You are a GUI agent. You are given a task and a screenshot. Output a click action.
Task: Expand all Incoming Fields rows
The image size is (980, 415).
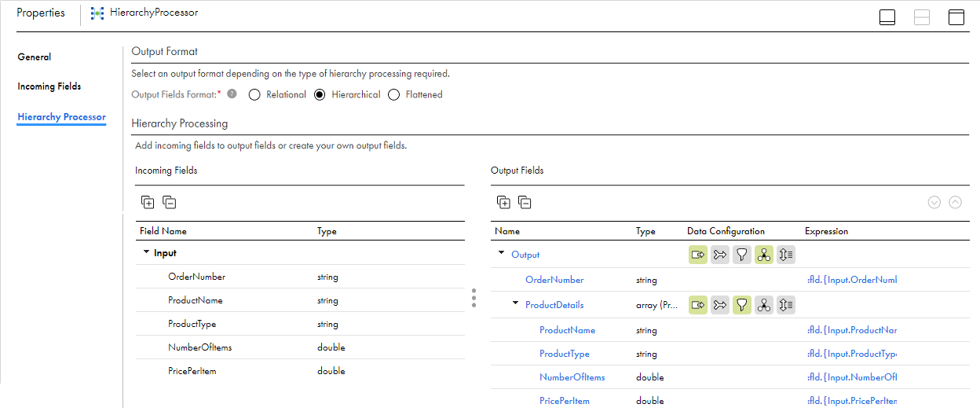click(x=148, y=202)
